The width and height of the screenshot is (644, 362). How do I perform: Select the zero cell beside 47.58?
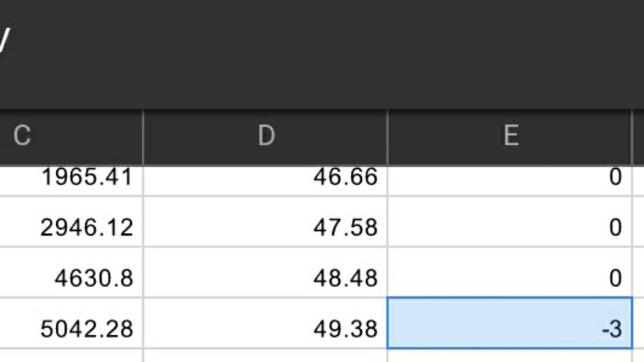(x=510, y=221)
